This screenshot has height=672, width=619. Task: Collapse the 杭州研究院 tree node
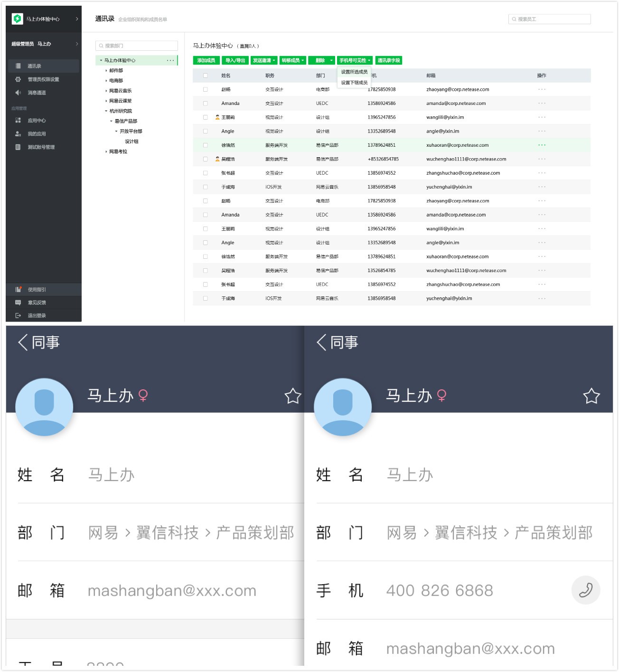click(x=106, y=111)
